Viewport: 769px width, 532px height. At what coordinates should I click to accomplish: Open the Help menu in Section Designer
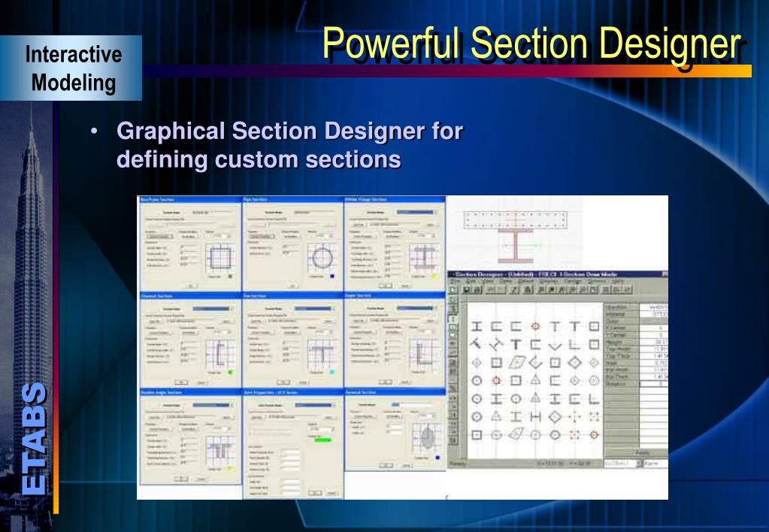coord(617,282)
